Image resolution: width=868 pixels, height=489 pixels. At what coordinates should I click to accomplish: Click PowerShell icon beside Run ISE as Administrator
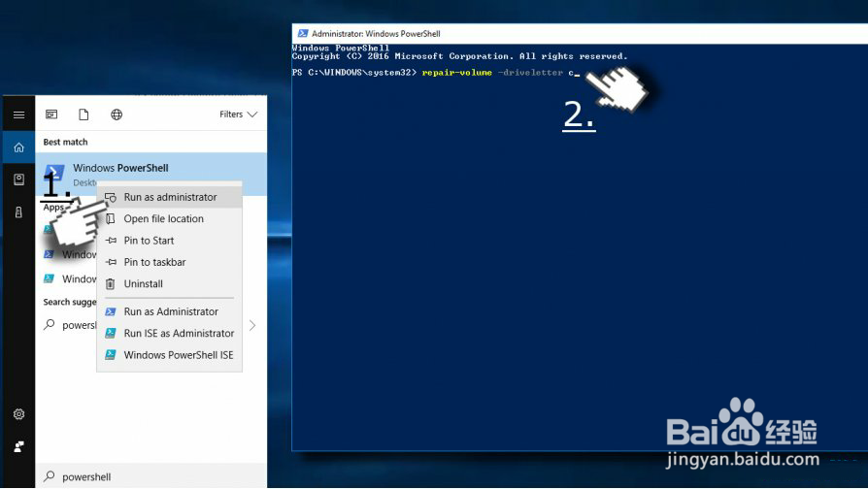[111, 333]
